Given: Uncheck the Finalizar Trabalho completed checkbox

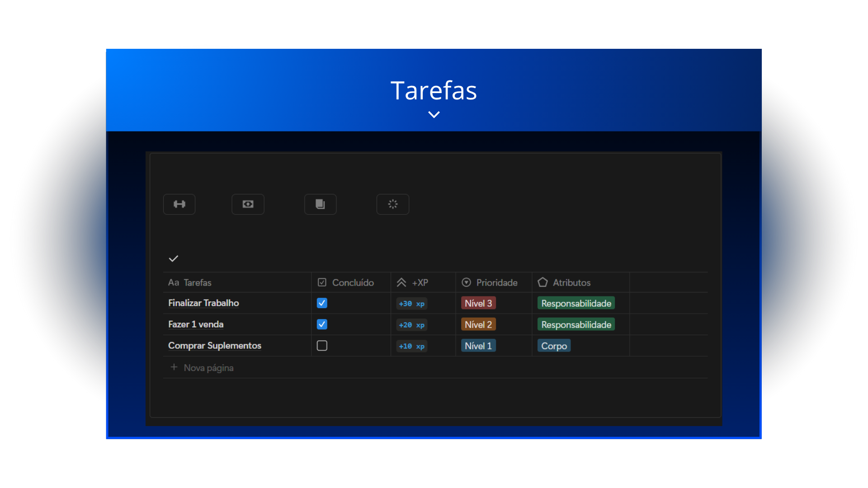Looking at the screenshot, I should click(x=322, y=303).
